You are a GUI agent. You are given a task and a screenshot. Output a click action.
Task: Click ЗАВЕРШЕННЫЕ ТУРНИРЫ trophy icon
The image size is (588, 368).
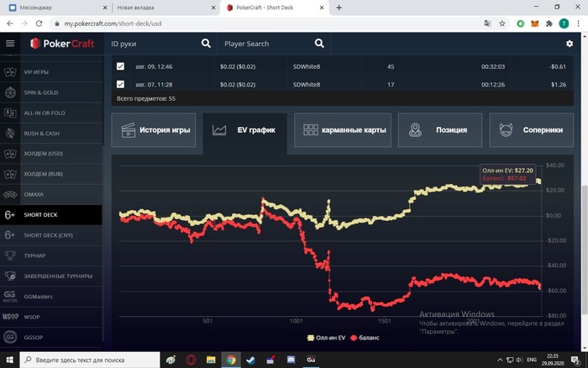(x=10, y=276)
